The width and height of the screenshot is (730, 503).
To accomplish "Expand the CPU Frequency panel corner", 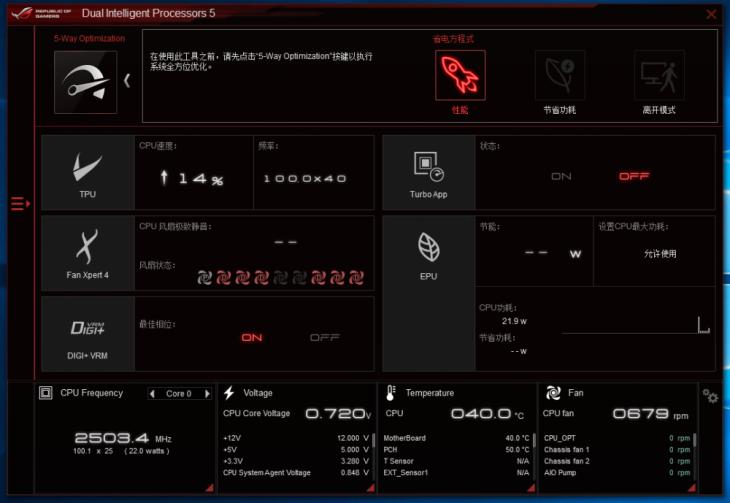I will 210,488.
